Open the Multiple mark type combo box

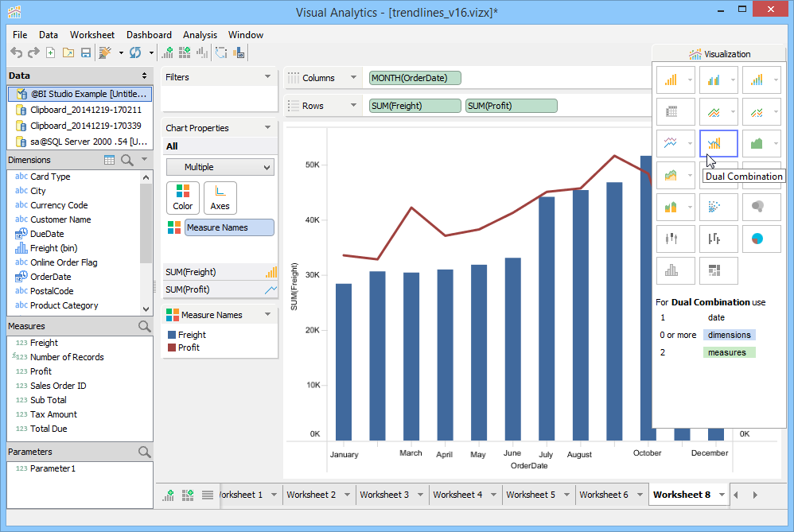tap(220, 167)
